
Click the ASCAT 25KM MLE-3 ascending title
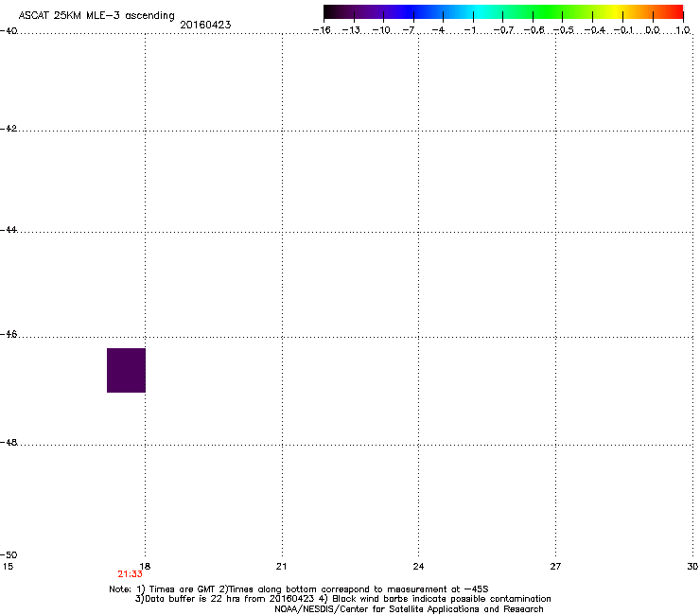[x=96, y=16]
